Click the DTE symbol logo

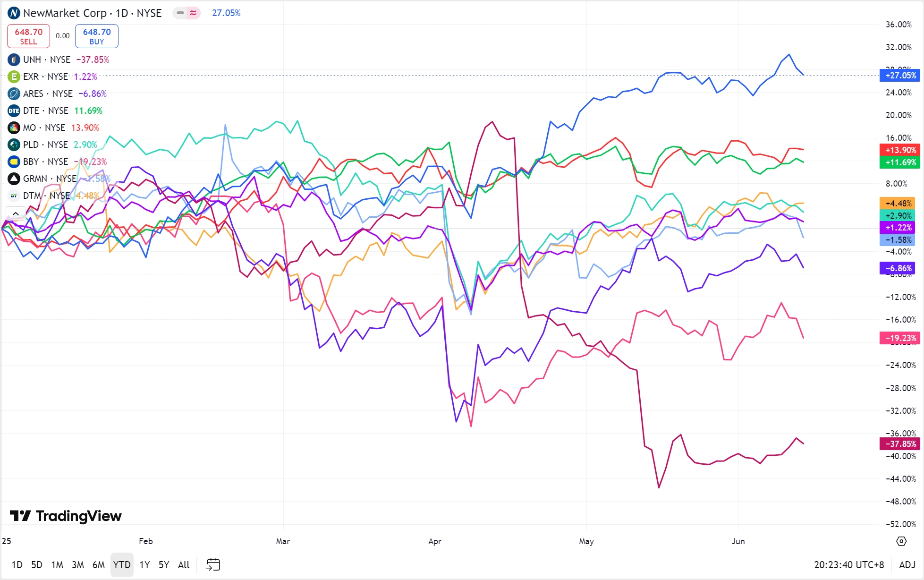click(14, 111)
